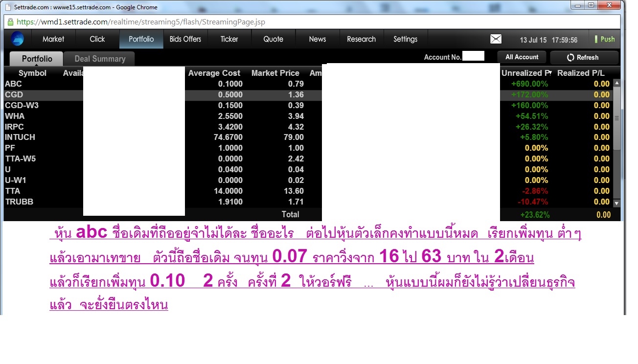638x364 pixels.
Task: Open the mail envelope icon
Action: [496, 39]
